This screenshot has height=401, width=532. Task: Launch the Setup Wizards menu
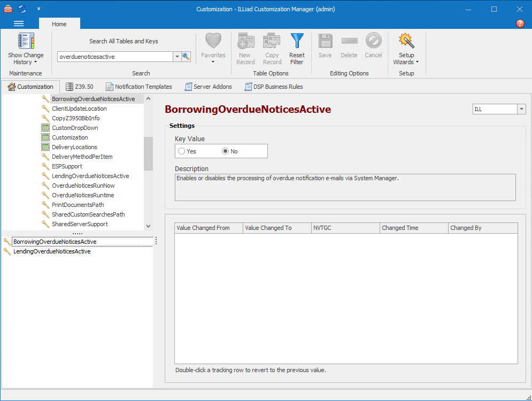(406, 49)
